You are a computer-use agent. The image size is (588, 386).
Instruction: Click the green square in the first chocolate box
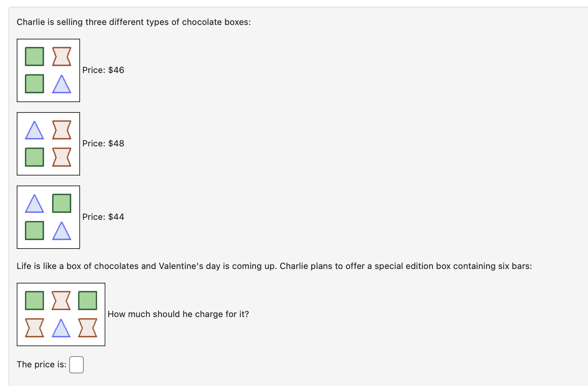(x=34, y=56)
